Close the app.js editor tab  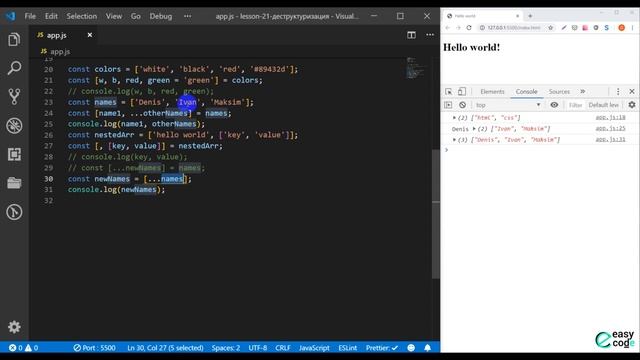[90, 35]
